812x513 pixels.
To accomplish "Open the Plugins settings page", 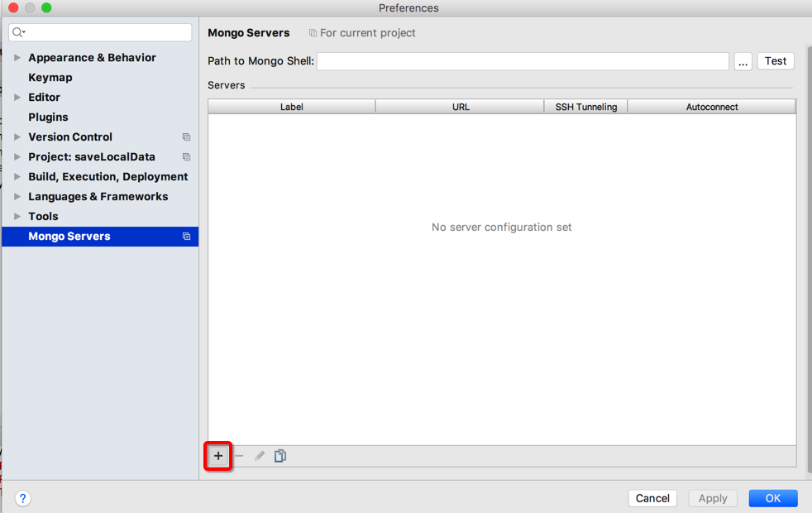I will pyautogui.click(x=48, y=117).
